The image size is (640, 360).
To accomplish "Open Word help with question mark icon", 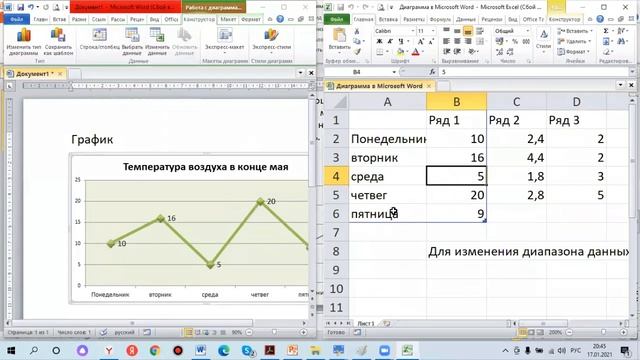I will tap(280, 19).
